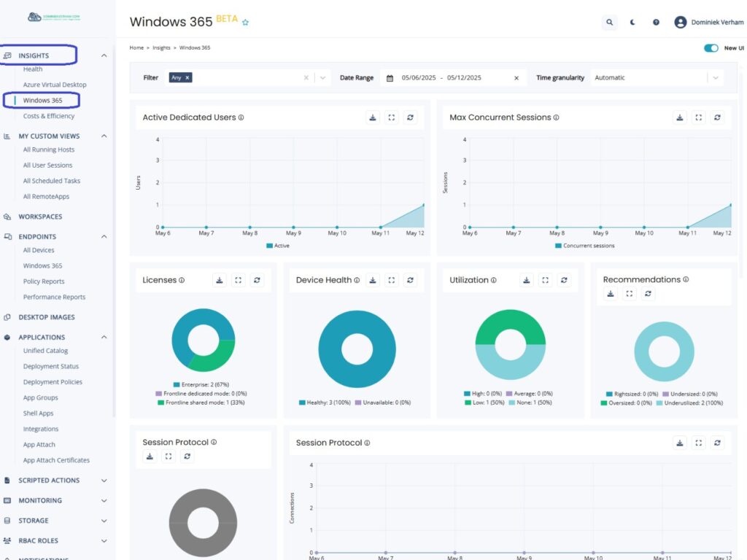Screen dimensions: 747x560
Task: Open All Running Hosts view
Action: (x=49, y=149)
